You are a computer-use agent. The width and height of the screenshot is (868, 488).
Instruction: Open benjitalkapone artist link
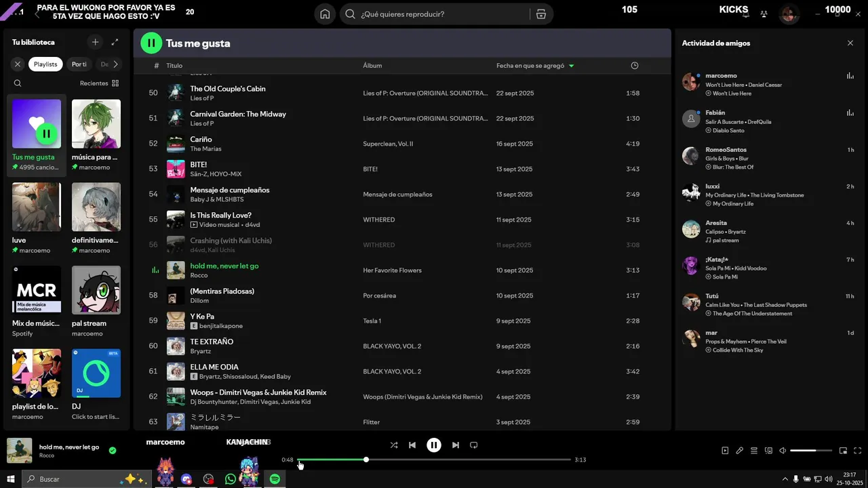[221, 326]
